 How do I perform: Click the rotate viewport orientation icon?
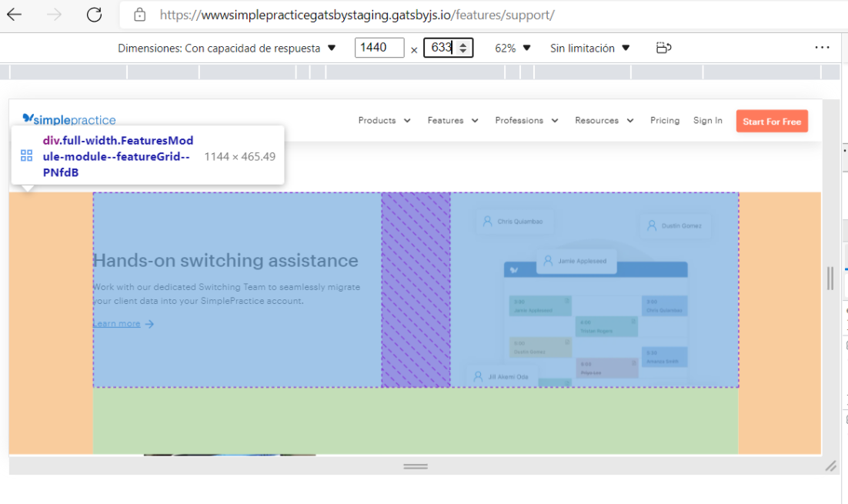[663, 47]
